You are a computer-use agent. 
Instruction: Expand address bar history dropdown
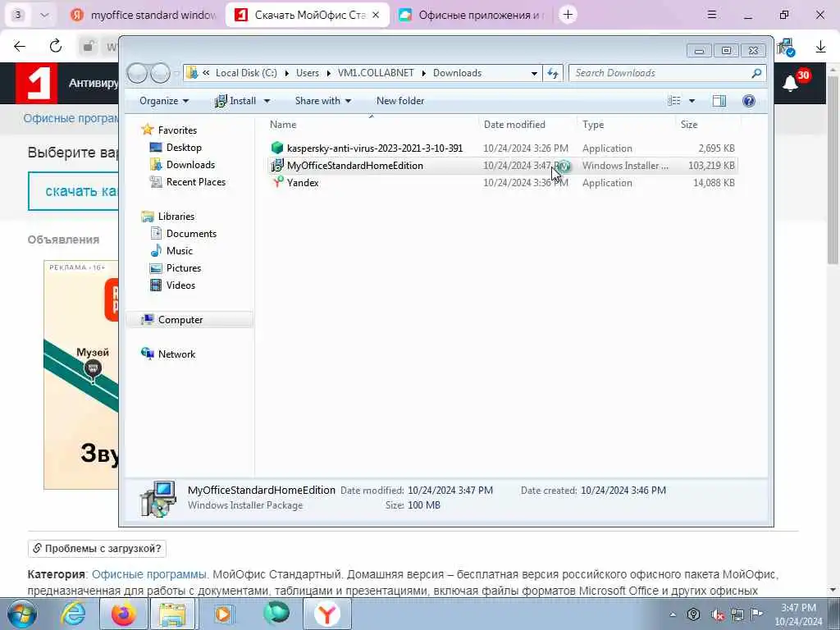[534, 73]
